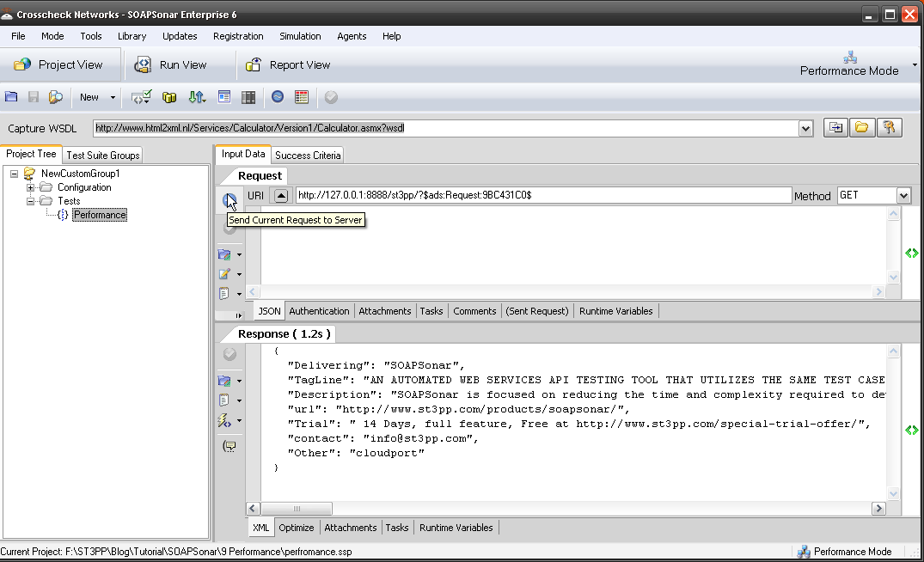This screenshot has height=562, width=924.
Task: Open request Runtime Variables tab
Action: (x=615, y=311)
